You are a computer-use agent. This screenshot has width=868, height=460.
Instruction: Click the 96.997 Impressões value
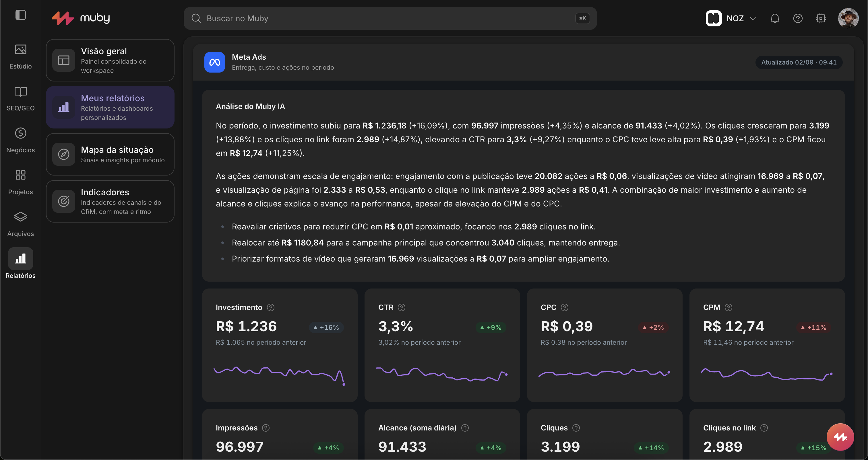240,447
